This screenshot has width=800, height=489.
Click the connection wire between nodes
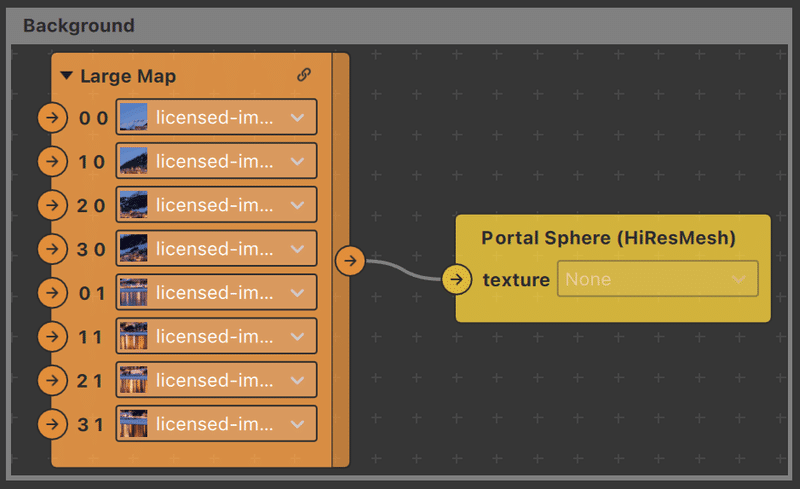tap(403, 270)
